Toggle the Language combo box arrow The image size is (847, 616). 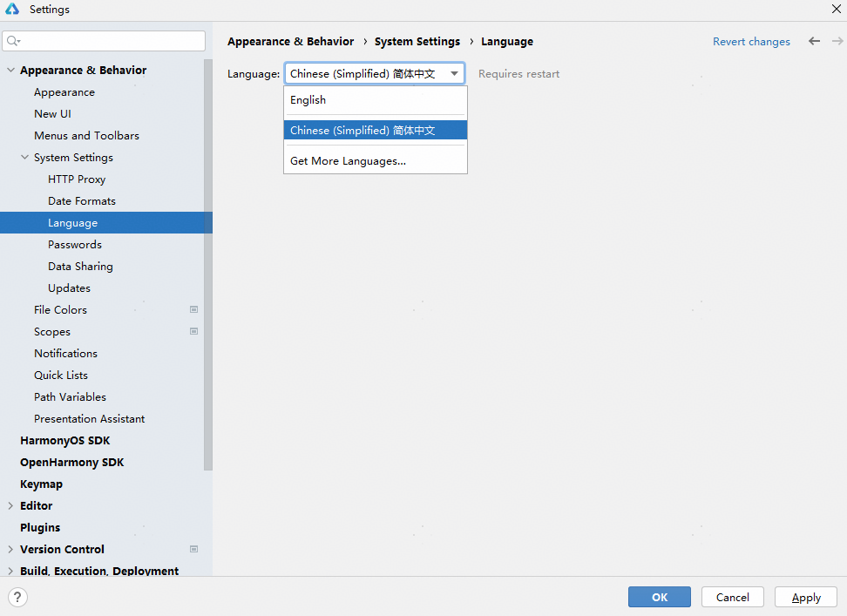pyautogui.click(x=454, y=74)
